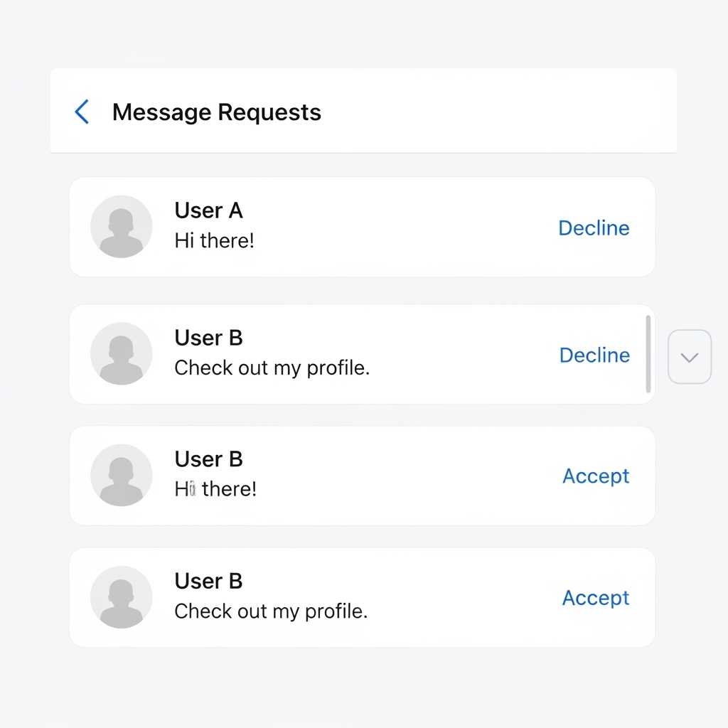
Task: Select User B name above "Hi there!" Accept row
Action: [208, 460]
